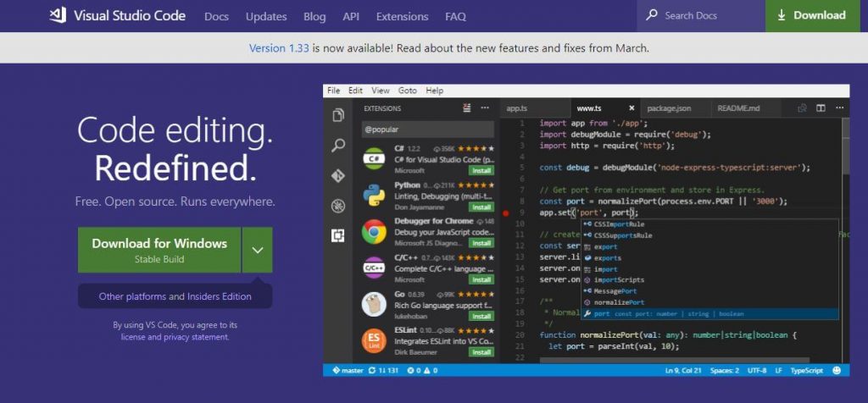
Task: Click the errors and warnings status indicator
Action: 422,370
